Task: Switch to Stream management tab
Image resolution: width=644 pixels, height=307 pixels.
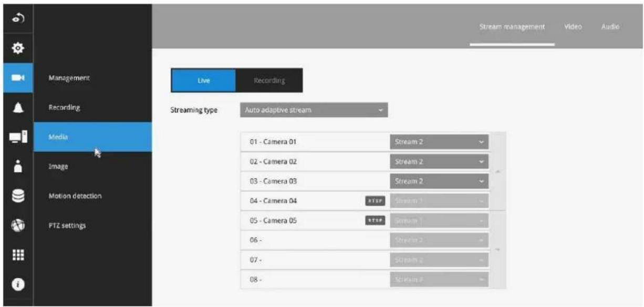Action: coord(512,27)
